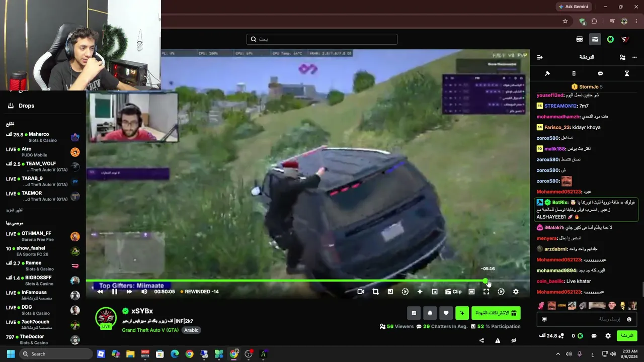644x362 pixels.
Task: Click the hide eye-slash icon below stream
Action: (514, 340)
